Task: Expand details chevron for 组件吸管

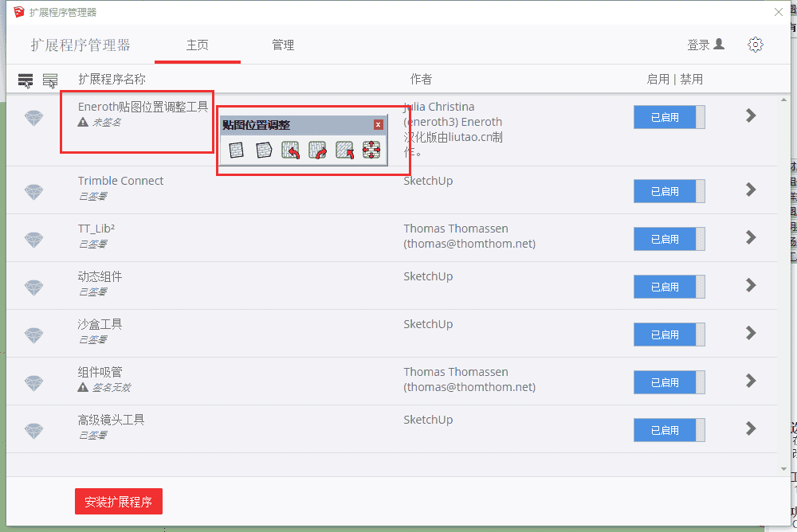Action: pyautogui.click(x=751, y=381)
